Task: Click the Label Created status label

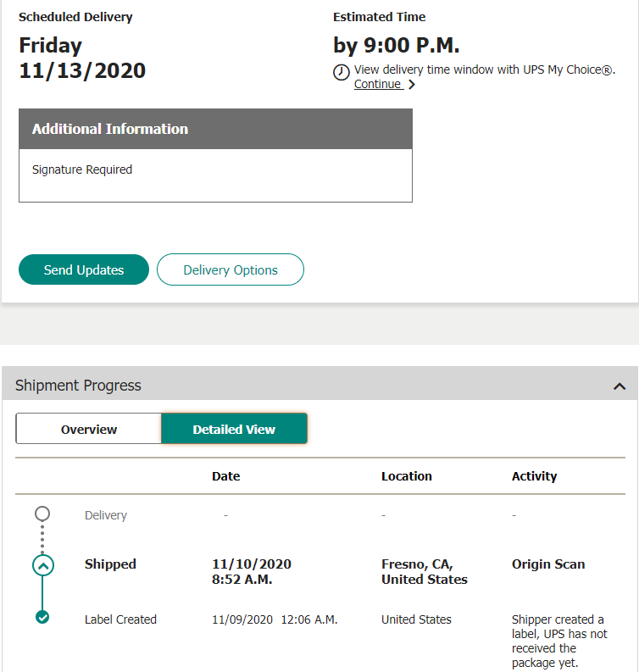Action: tap(120, 619)
